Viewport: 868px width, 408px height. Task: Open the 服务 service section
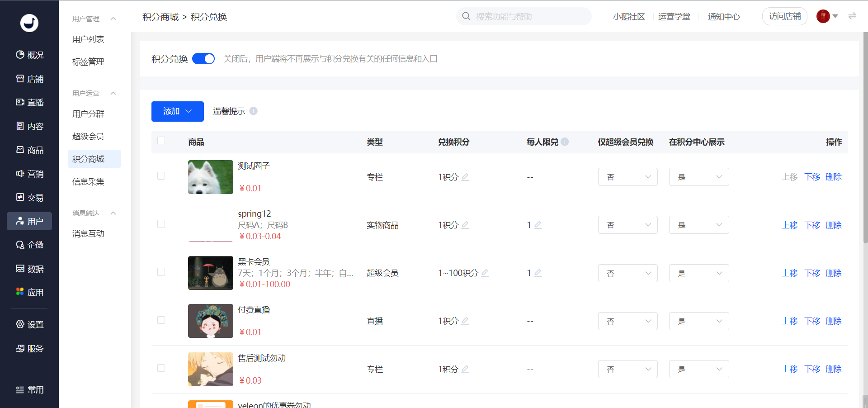(29, 348)
